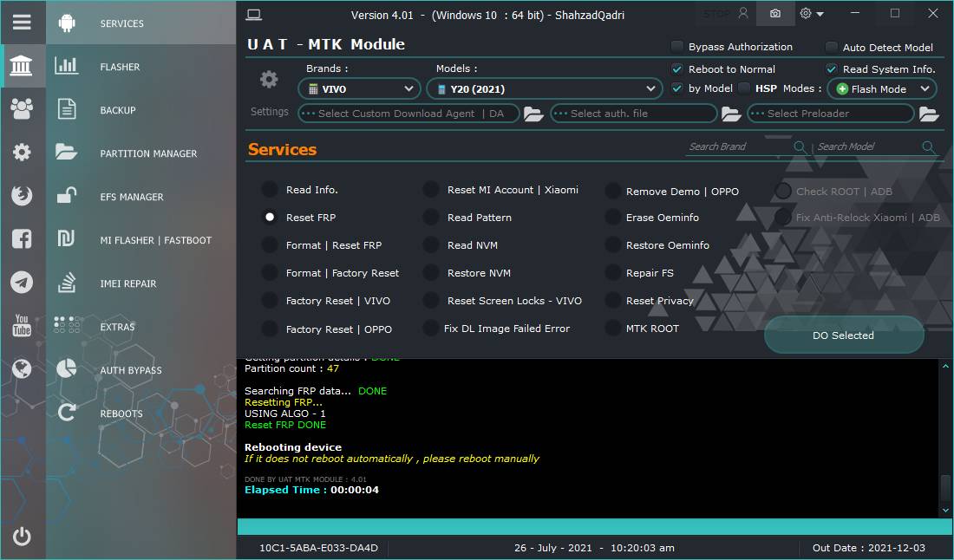Click the document Backup icon
954x560 pixels.
66,109
